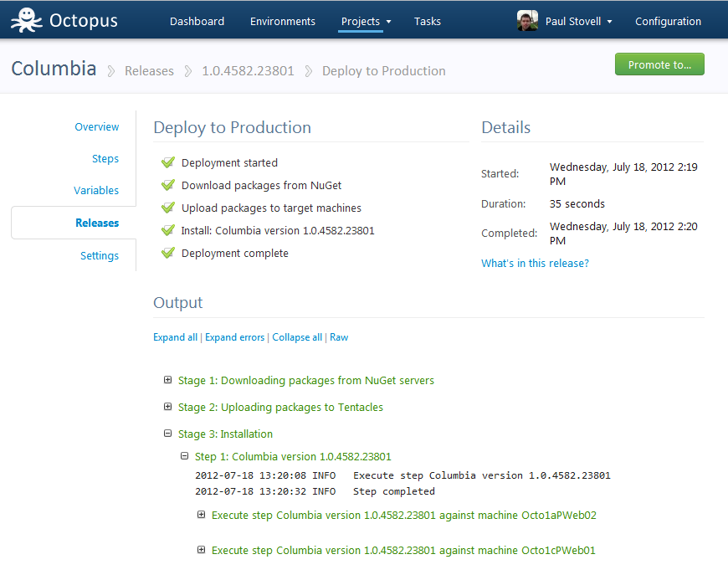
Task: Expand Stage 2: Uploading packages to Tentacles
Action: pos(167,407)
